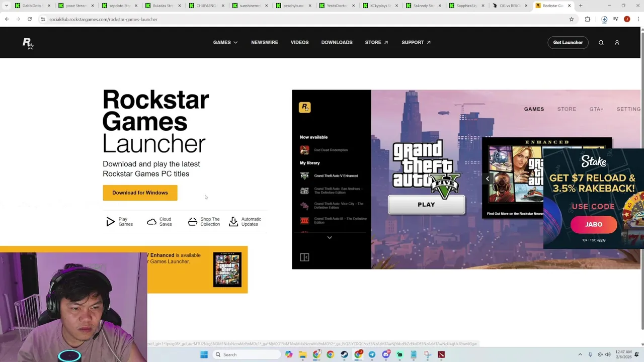The height and width of the screenshot is (362, 644).
Task: Open the SUPPORT external link
Action: pyautogui.click(x=416, y=43)
